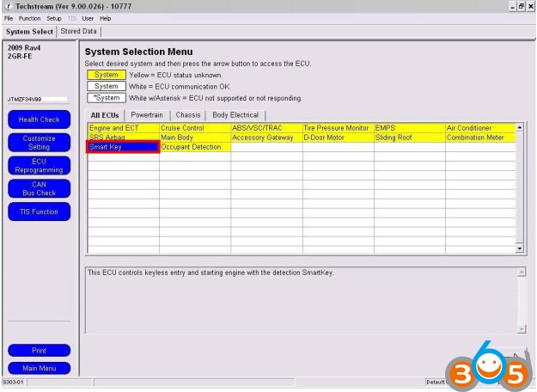Open the Function menu
This screenshot has width=537, height=392.
click(x=29, y=19)
